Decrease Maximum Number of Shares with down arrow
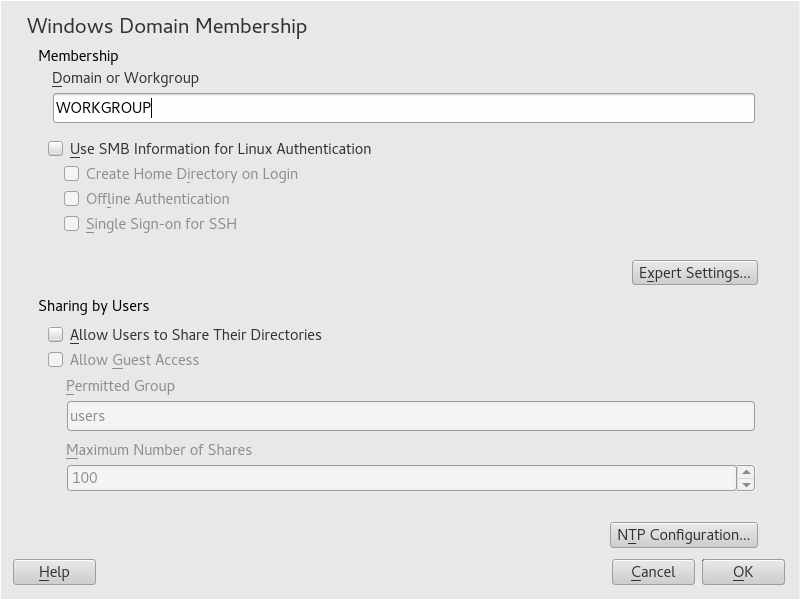 coord(746,484)
